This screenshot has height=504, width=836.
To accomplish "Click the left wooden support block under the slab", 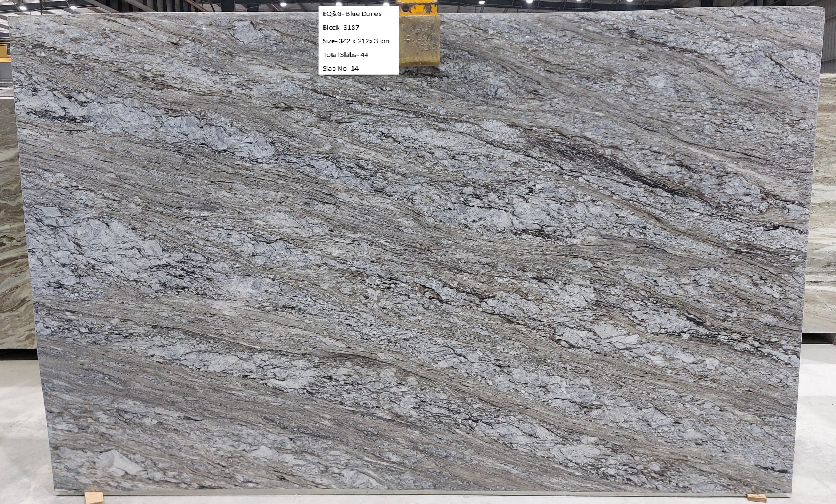I will click(94, 497).
